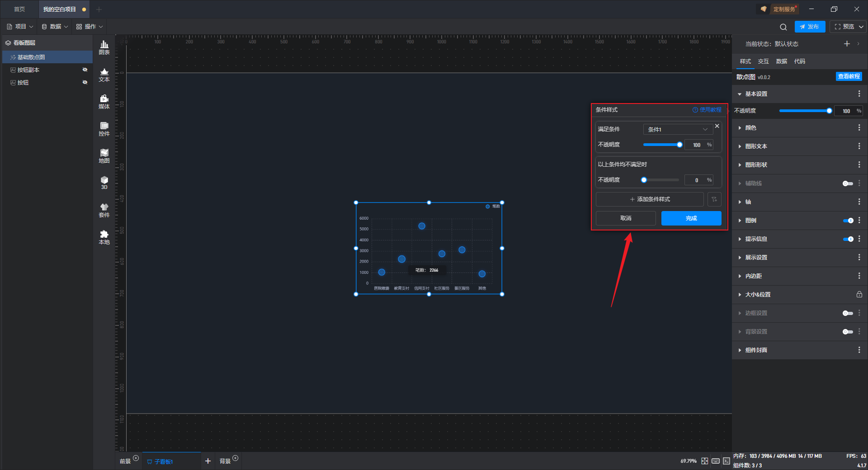Open the 3D components panel
Screen dimensions: 868x470
click(x=104, y=183)
